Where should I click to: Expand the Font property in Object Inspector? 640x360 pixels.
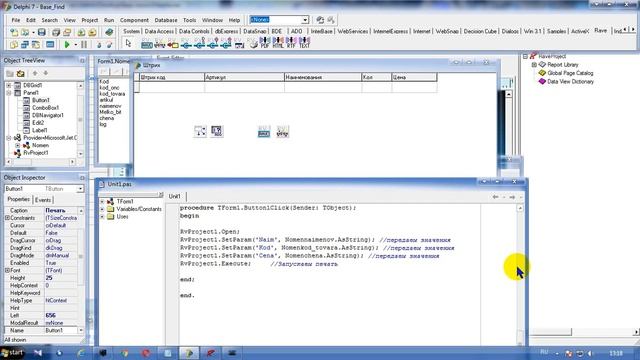(7, 270)
